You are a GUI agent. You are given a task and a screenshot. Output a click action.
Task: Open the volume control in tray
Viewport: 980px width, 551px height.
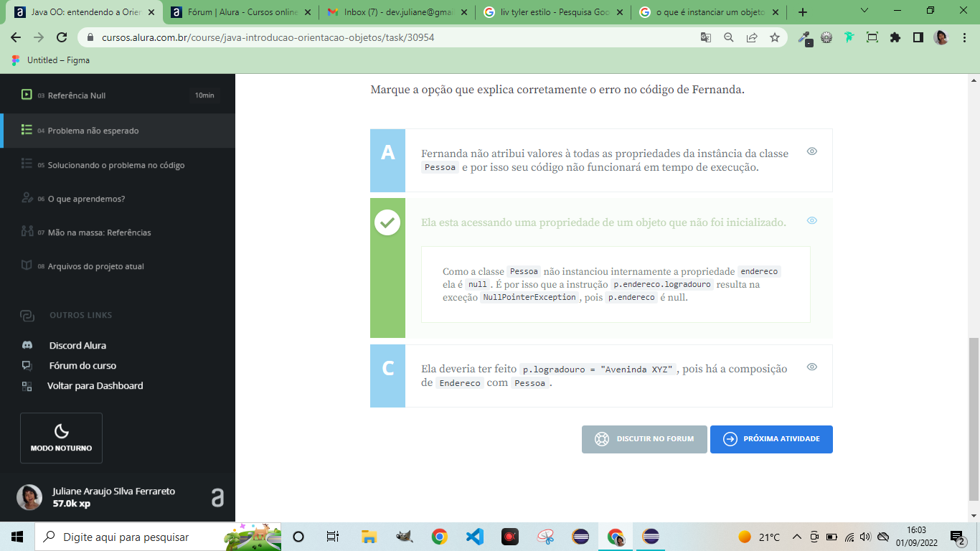866,537
